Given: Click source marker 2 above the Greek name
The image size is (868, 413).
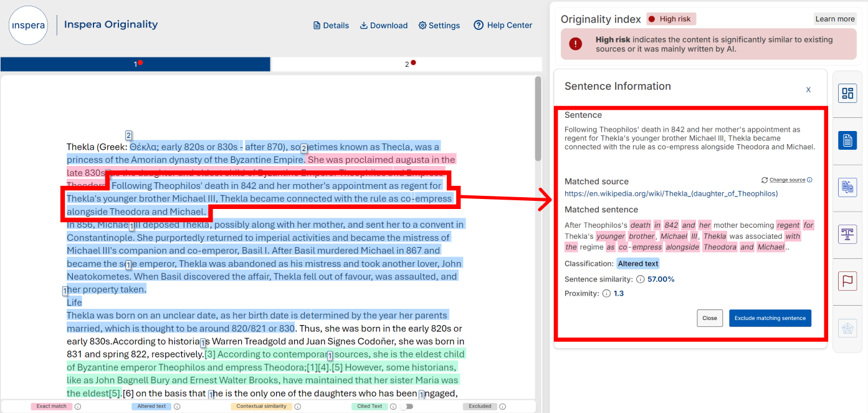Looking at the screenshot, I should (x=128, y=135).
